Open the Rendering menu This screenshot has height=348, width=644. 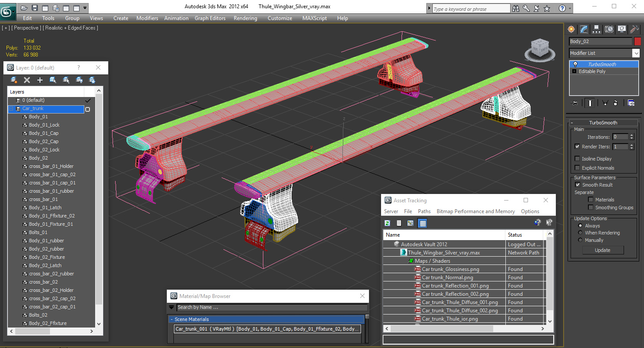[x=246, y=18]
